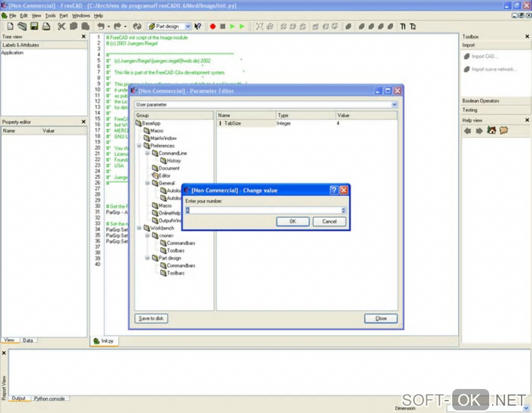Viewport: 532px width, 413px height.
Task: Open the Boolean Operators toolbox section
Action: tap(495, 101)
